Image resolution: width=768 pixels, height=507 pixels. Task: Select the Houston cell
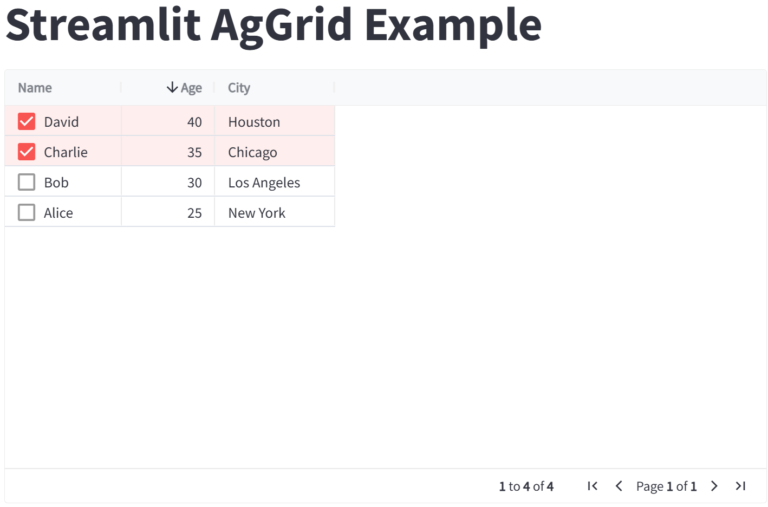(275, 121)
